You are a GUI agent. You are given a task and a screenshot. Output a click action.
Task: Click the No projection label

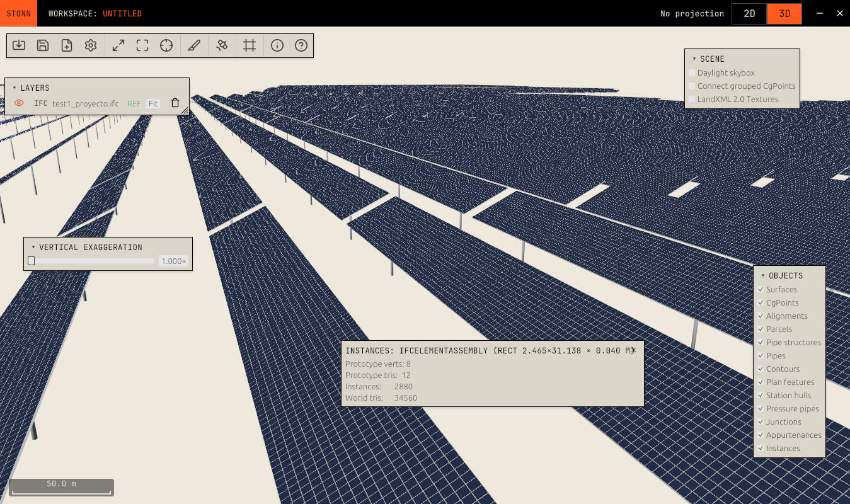pyautogui.click(x=692, y=14)
